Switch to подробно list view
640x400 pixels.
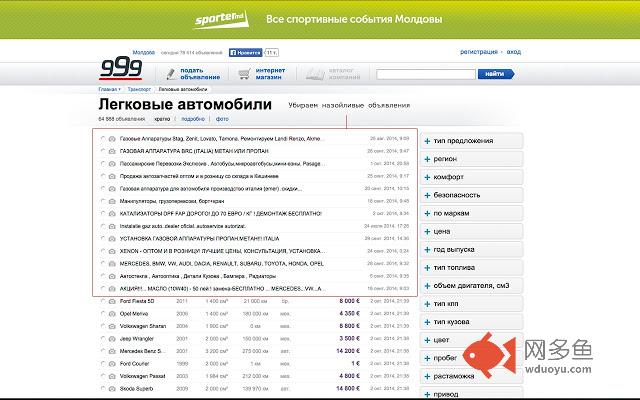[193, 119]
